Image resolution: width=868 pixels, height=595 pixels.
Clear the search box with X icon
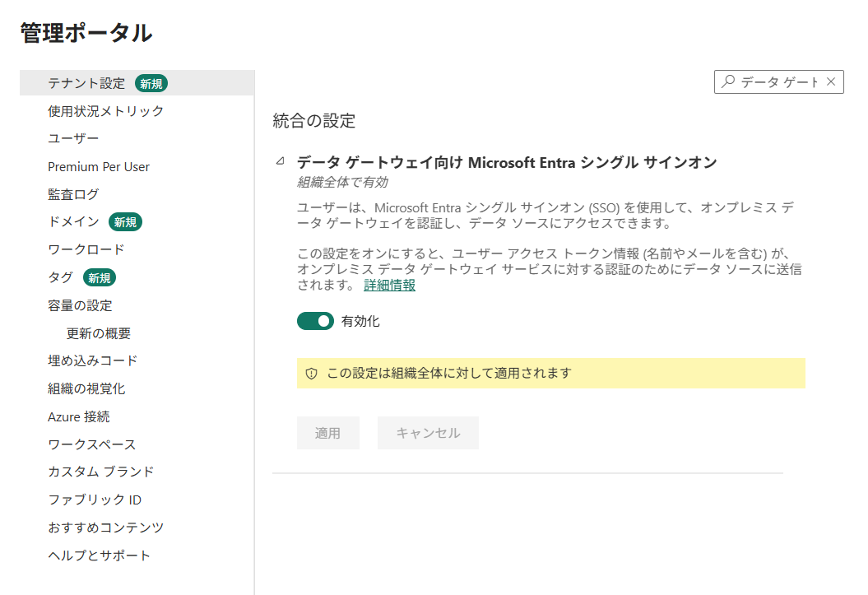click(x=830, y=82)
